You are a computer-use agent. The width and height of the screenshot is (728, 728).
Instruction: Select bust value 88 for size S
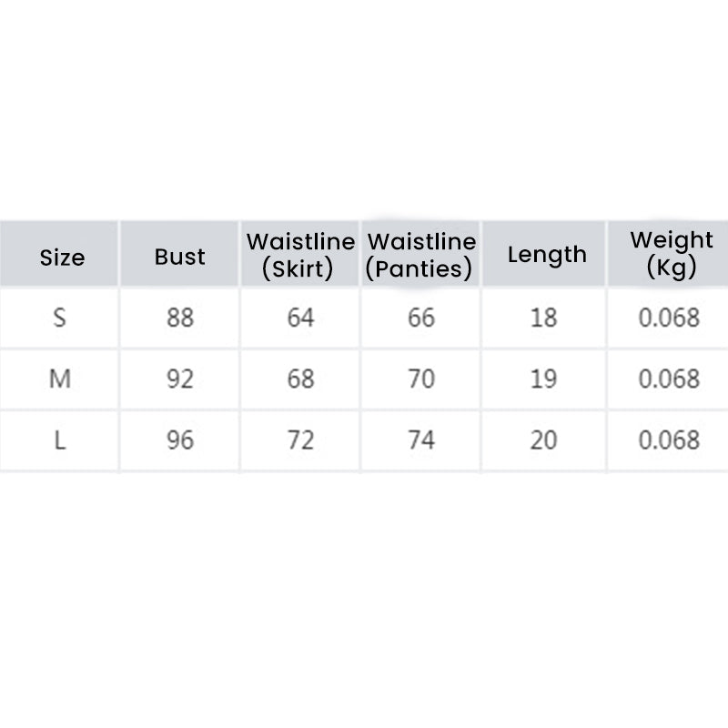180,318
